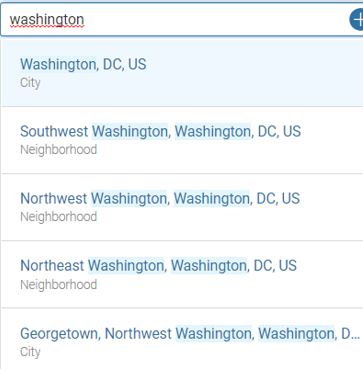Screen dimensions: 363x374
Task: Click "Neighborhood" label under Southwest Washington
Action: click(59, 150)
